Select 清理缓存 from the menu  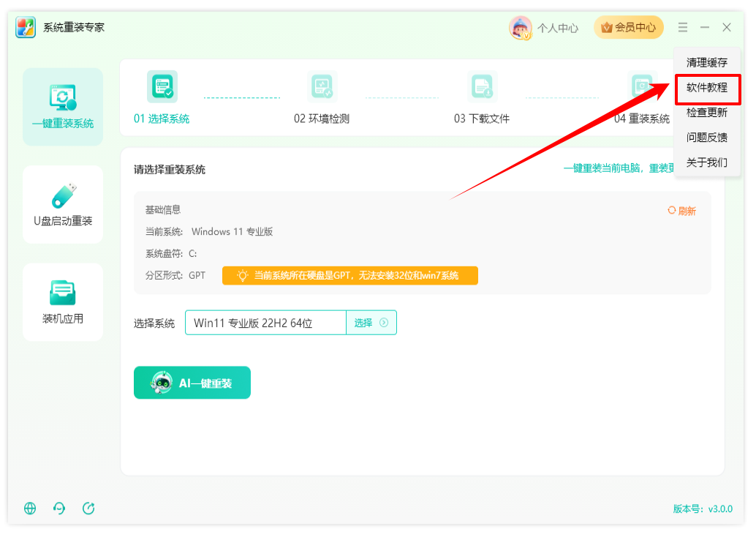(x=707, y=62)
